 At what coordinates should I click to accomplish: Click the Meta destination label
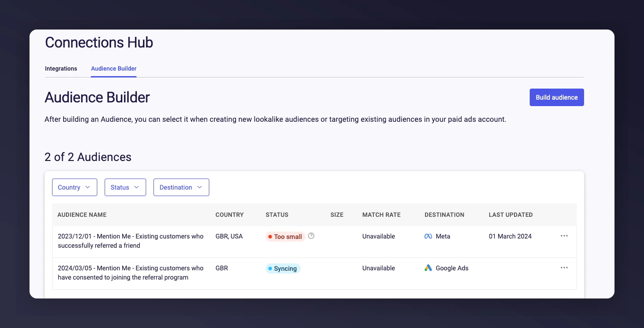click(443, 236)
